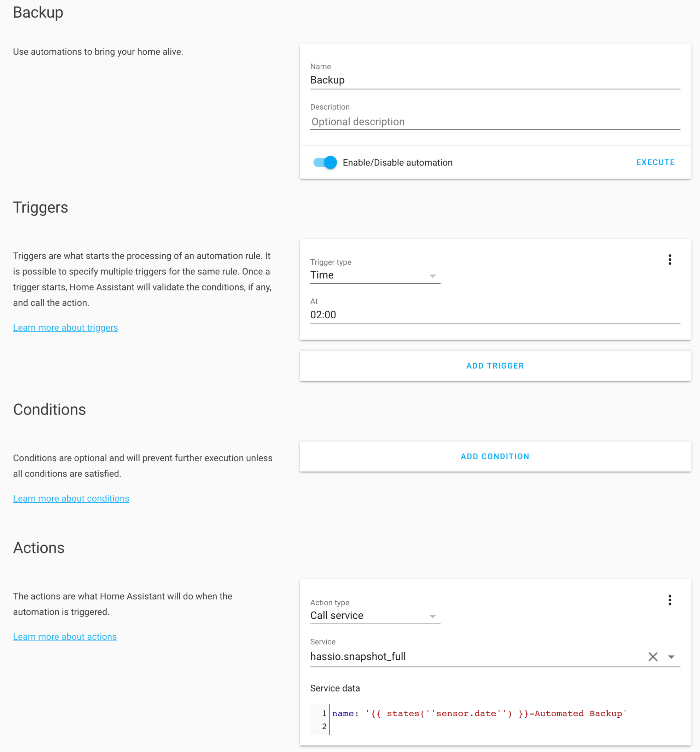Screen dimensions: 700x752
Task: Click the ADD CONDITION button
Action: 495,456
